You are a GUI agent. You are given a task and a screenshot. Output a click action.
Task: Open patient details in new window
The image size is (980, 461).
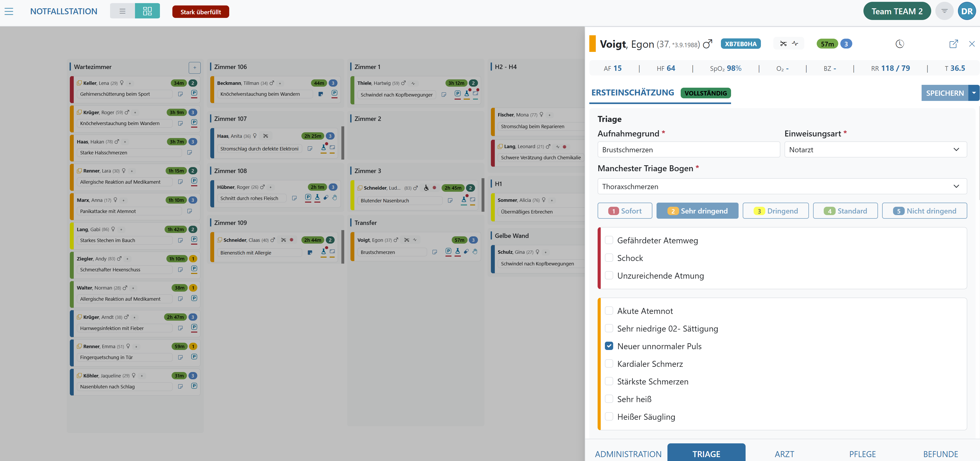pos(953,44)
